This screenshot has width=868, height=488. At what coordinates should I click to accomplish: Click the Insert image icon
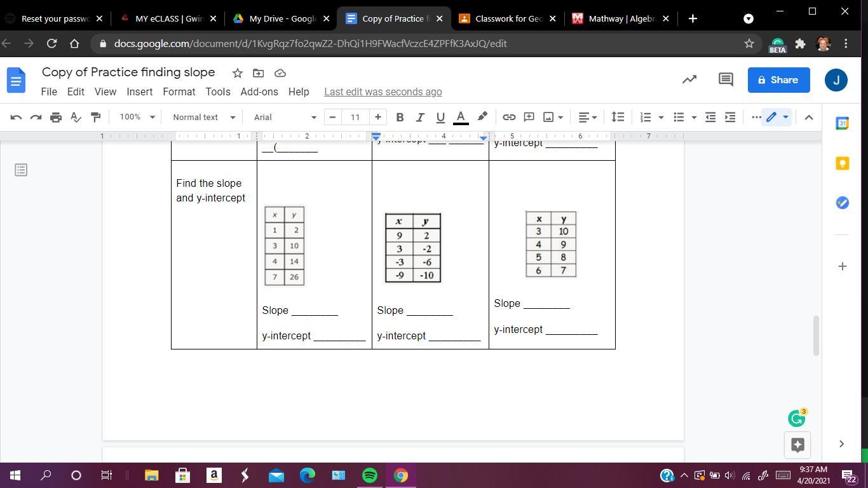pyautogui.click(x=548, y=117)
